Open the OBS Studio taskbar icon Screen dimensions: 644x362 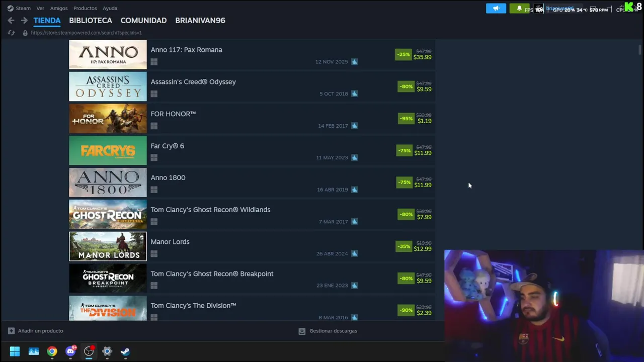89,351
